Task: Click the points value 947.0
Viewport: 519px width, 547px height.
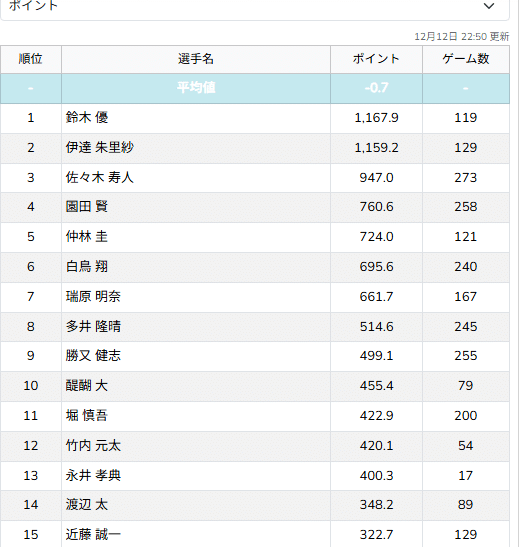Action: pyautogui.click(x=376, y=178)
